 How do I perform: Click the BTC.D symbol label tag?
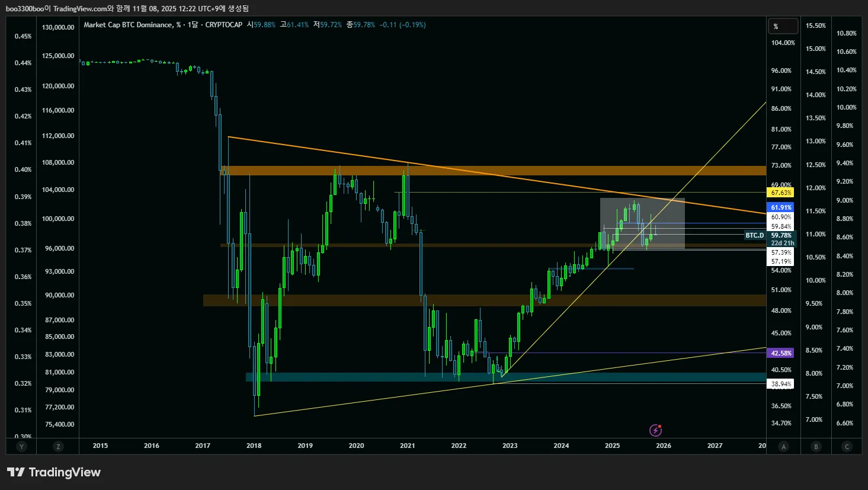(754, 235)
